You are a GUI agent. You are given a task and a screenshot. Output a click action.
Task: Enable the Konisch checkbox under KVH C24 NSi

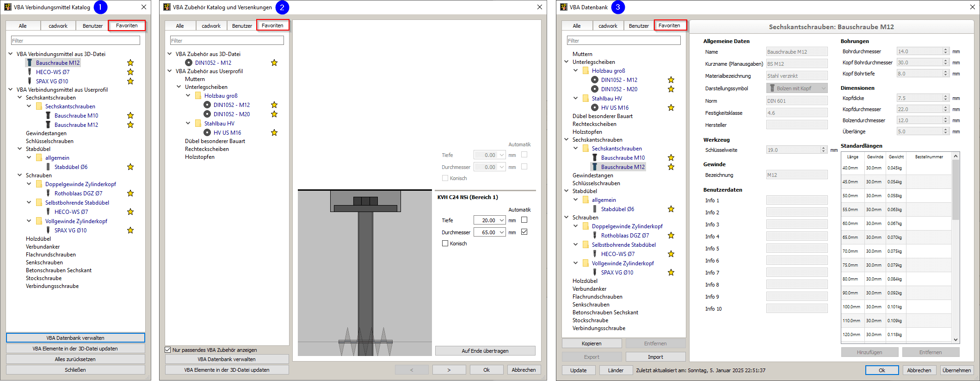point(445,244)
